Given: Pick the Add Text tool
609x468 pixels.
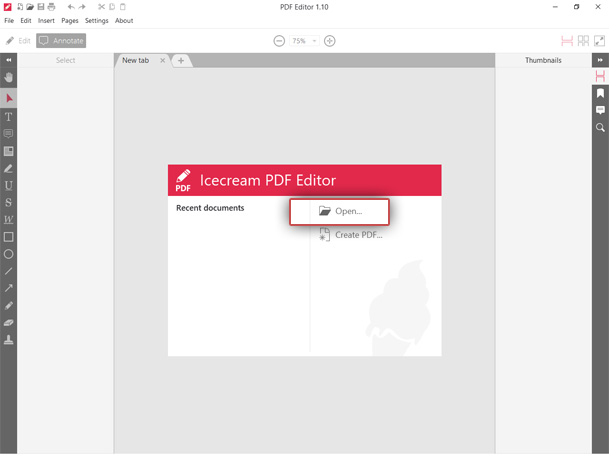Looking at the screenshot, I should point(9,117).
